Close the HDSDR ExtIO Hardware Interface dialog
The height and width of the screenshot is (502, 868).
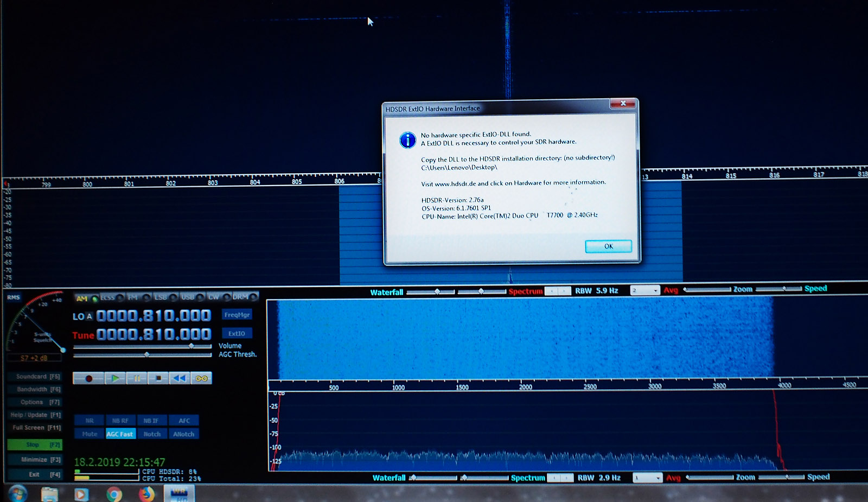623,103
